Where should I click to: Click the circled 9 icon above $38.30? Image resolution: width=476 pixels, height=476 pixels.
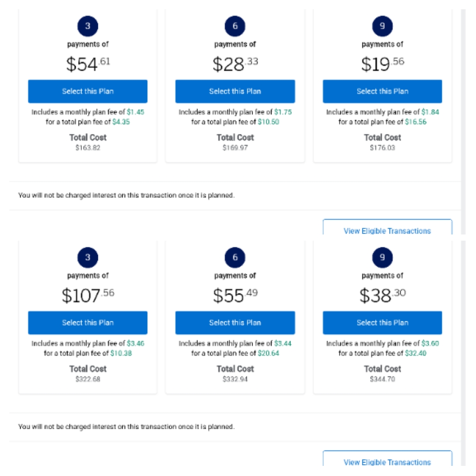(x=382, y=257)
